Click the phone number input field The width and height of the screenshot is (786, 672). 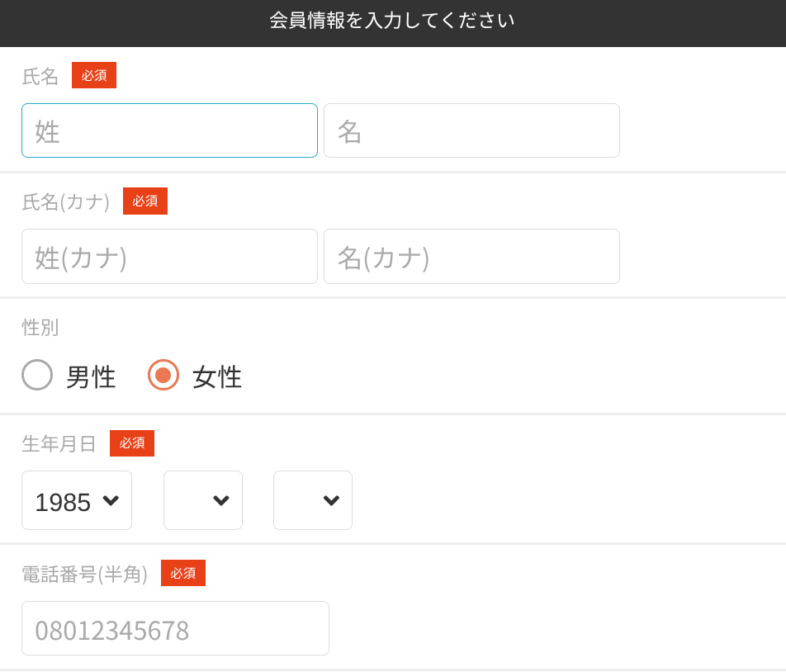[175, 628]
